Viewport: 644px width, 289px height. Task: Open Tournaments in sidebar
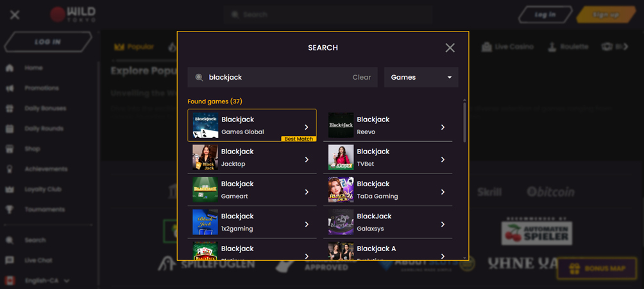[44, 209]
